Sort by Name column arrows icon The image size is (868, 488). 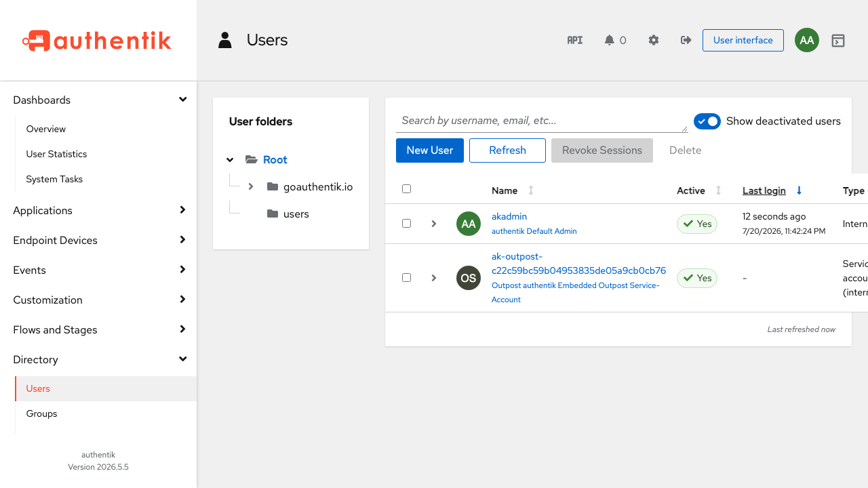point(531,190)
